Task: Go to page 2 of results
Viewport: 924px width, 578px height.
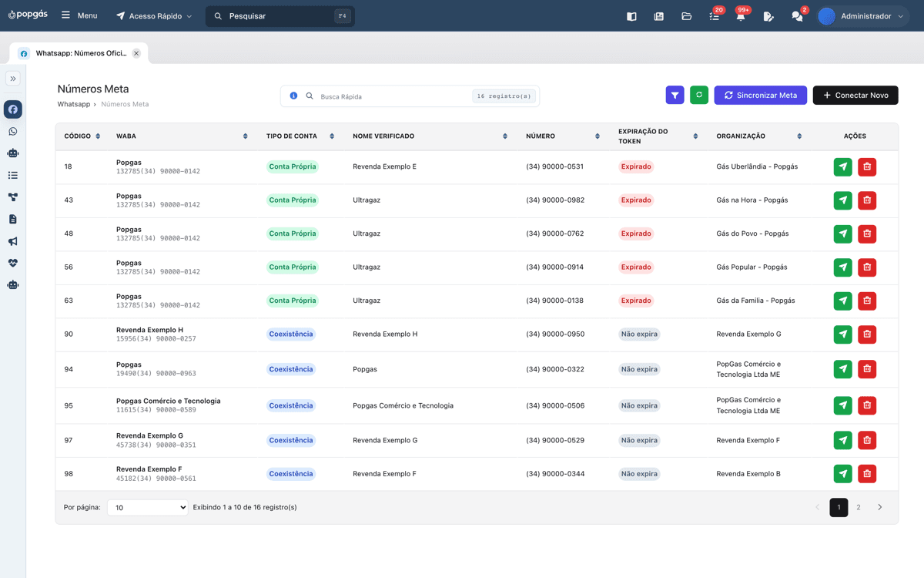Action: click(859, 507)
